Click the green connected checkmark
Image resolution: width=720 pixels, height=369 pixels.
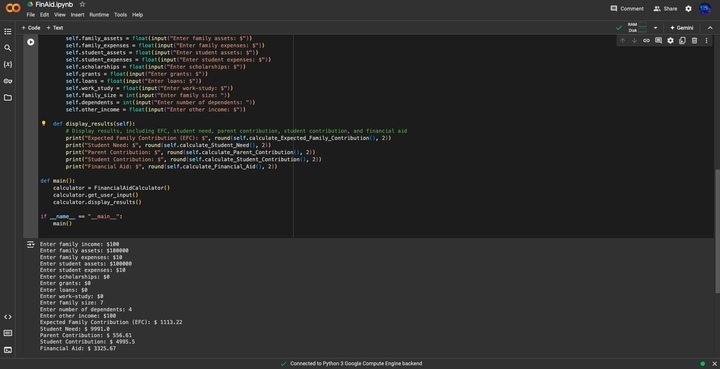click(x=619, y=28)
